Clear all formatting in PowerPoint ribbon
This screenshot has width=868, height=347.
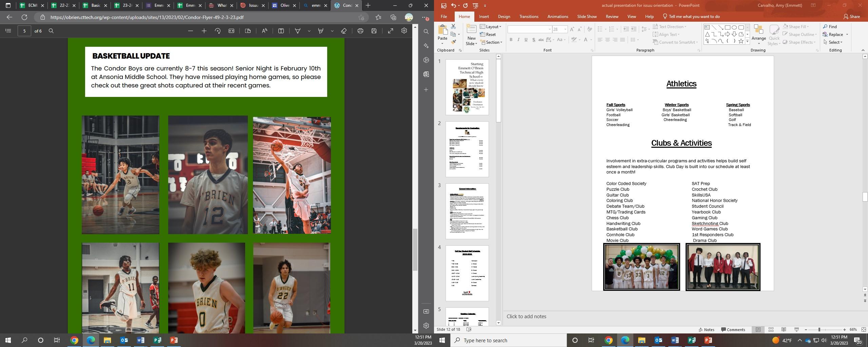pos(590,29)
